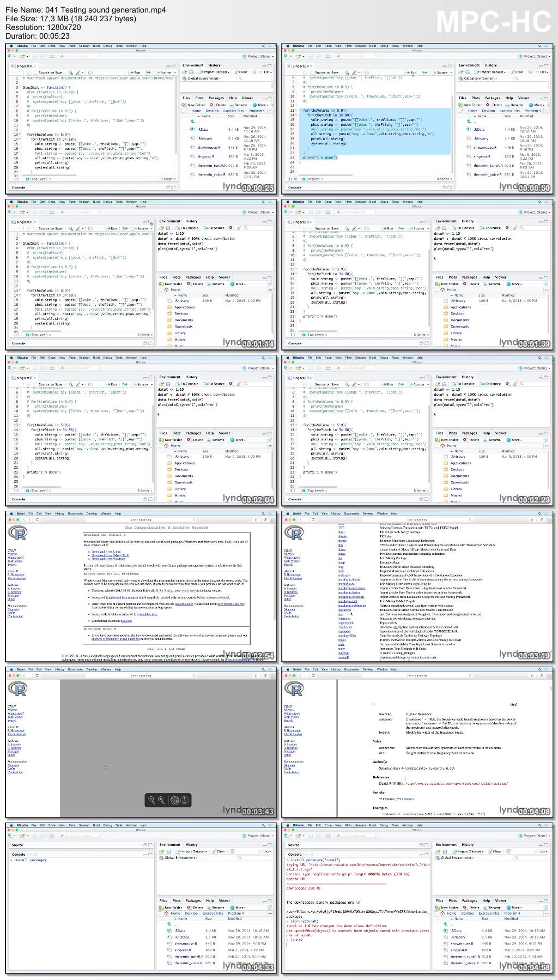Click Packages link in 00:04:08 CRAN sidebar

click(x=289, y=752)
